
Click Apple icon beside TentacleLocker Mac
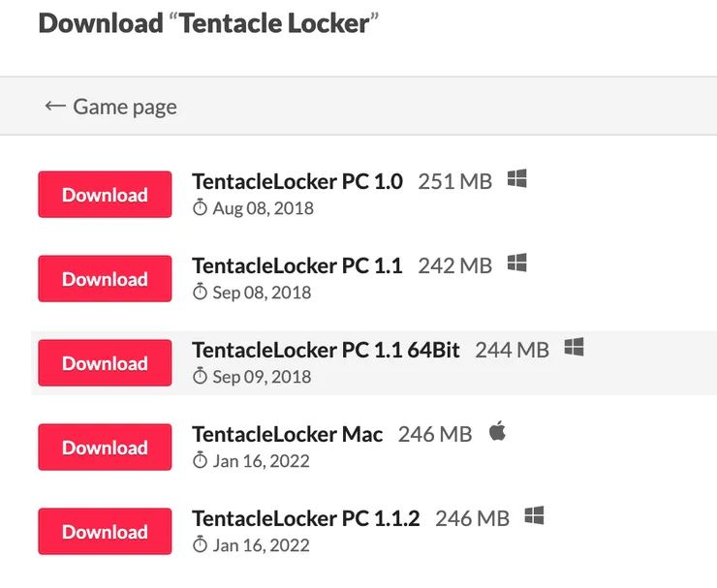click(x=497, y=432)
